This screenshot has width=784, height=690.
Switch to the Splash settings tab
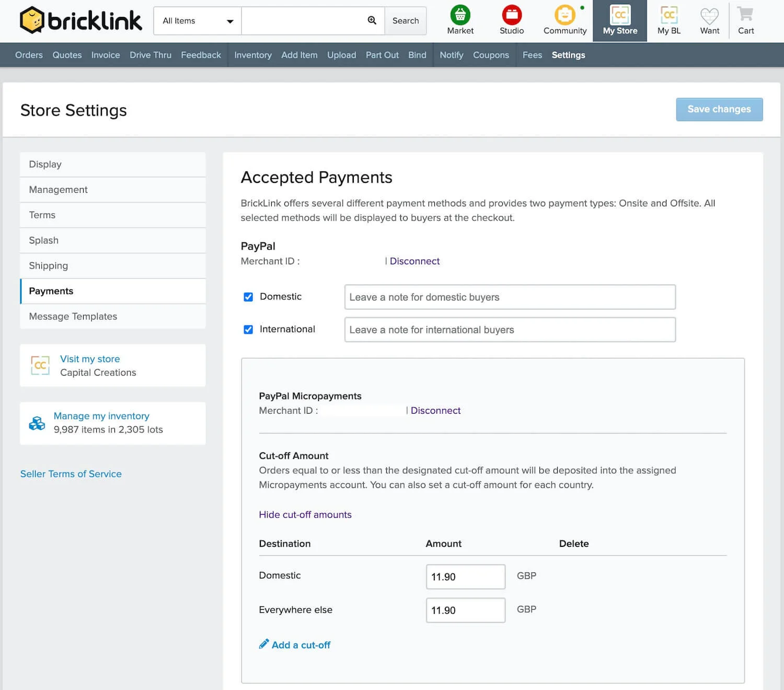click(113, 240)
